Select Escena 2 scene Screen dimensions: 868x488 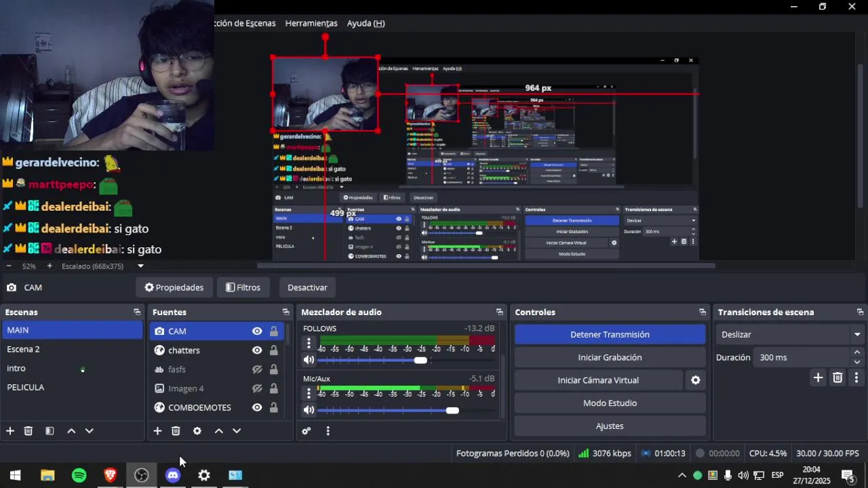coord(72,349)
